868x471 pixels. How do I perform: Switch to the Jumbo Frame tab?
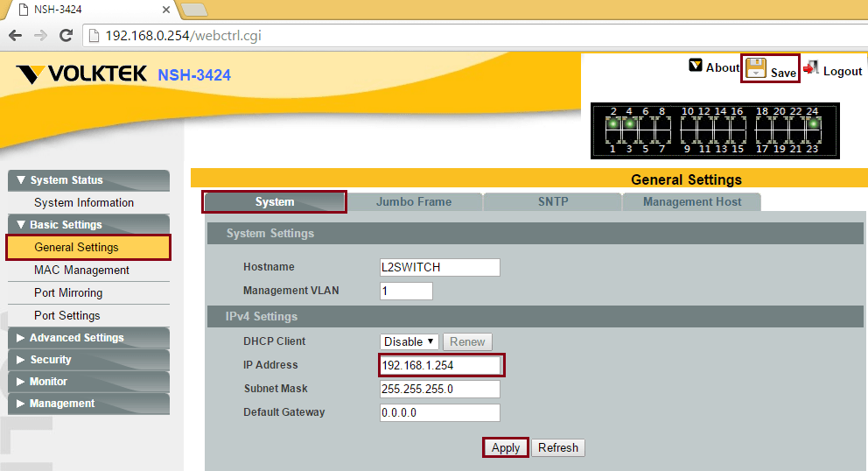[x=414, y=201]
